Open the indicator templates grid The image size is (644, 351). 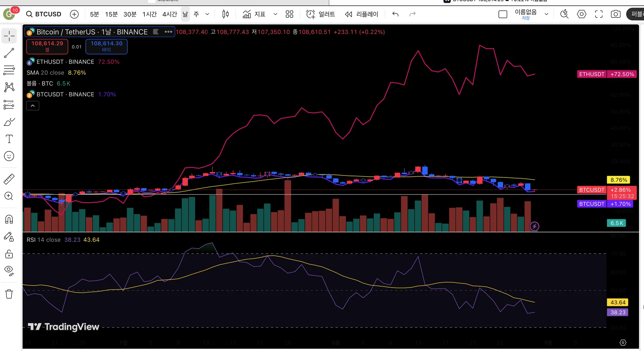pos(289,14)
